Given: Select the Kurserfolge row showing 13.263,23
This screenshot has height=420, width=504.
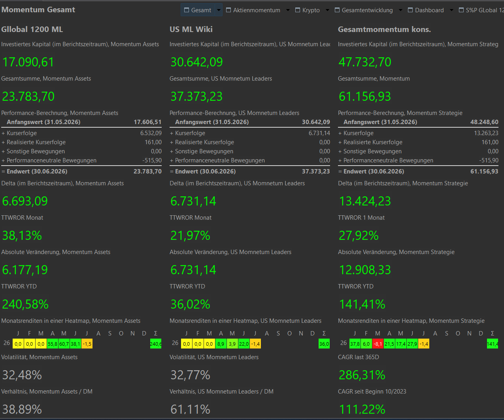Looking at the screenshot, I should [418, 133].
